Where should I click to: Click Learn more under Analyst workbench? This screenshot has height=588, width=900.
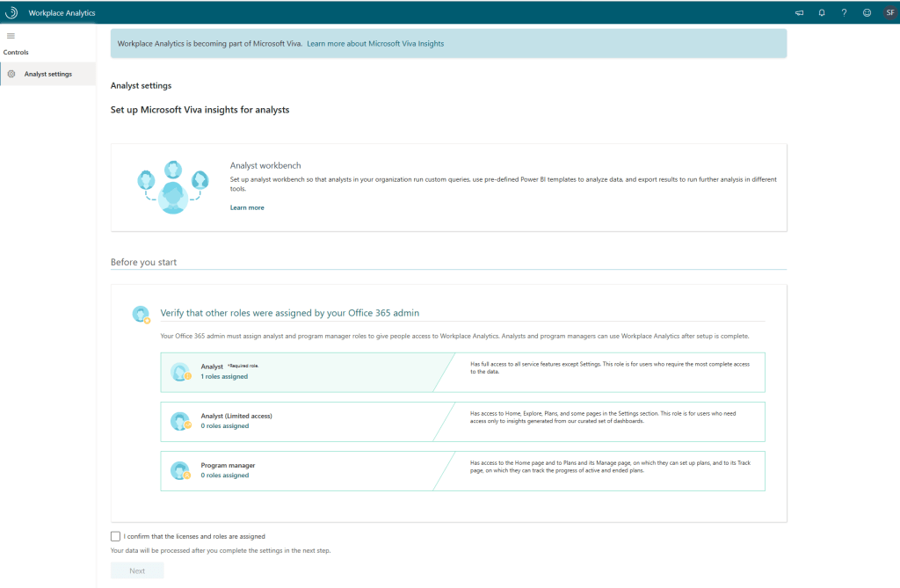tap(247, 207)
